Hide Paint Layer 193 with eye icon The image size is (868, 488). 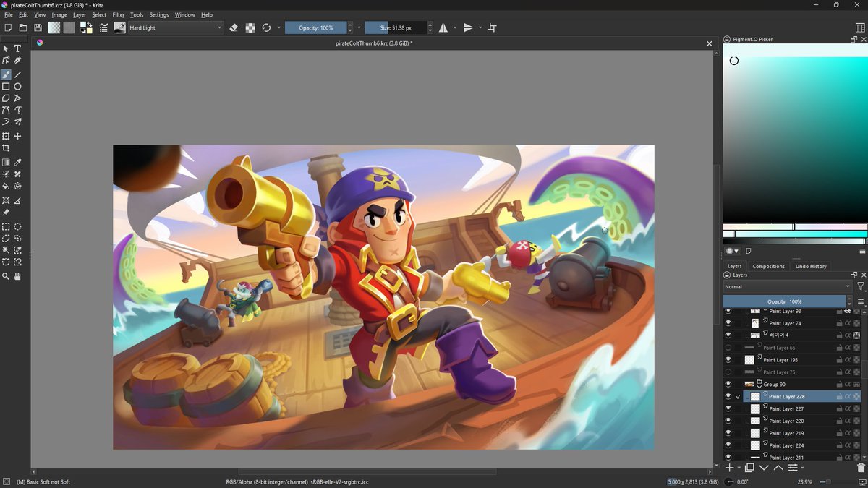pyautogui.click(x=728, y=360)
